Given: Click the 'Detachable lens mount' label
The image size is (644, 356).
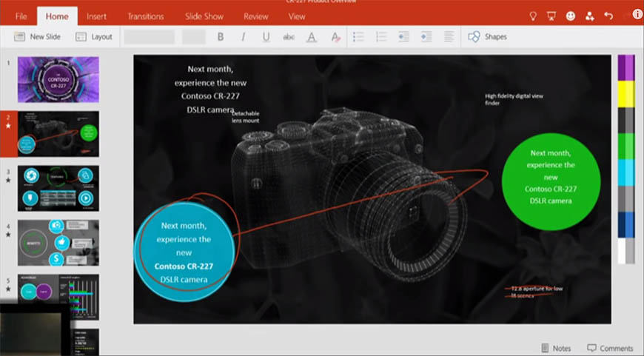Looking at the screenshot, I should coord(246,117).
